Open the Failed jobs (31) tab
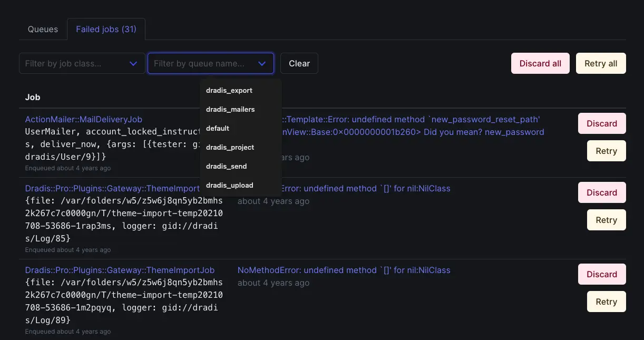The image size is (644, 340). pos(106,29)
